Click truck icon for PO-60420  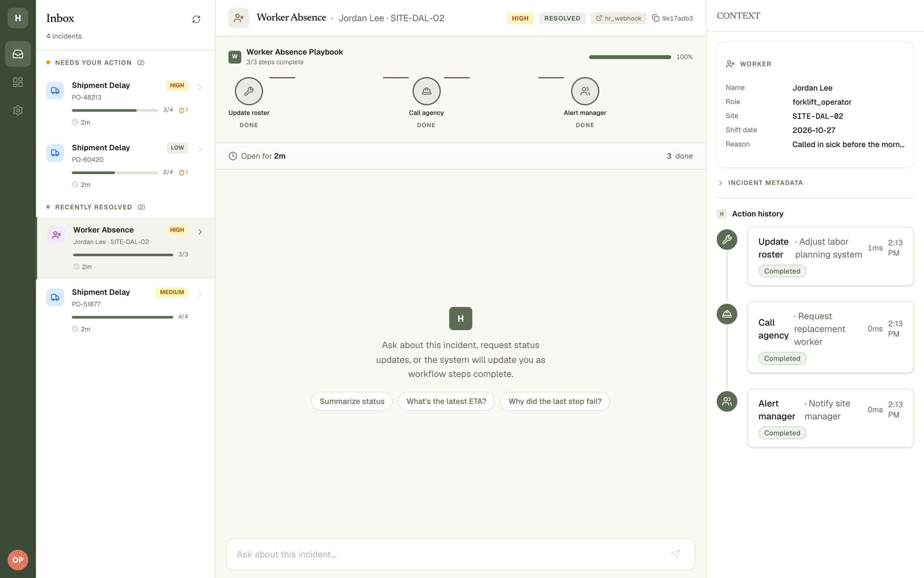tap(55, 153)
